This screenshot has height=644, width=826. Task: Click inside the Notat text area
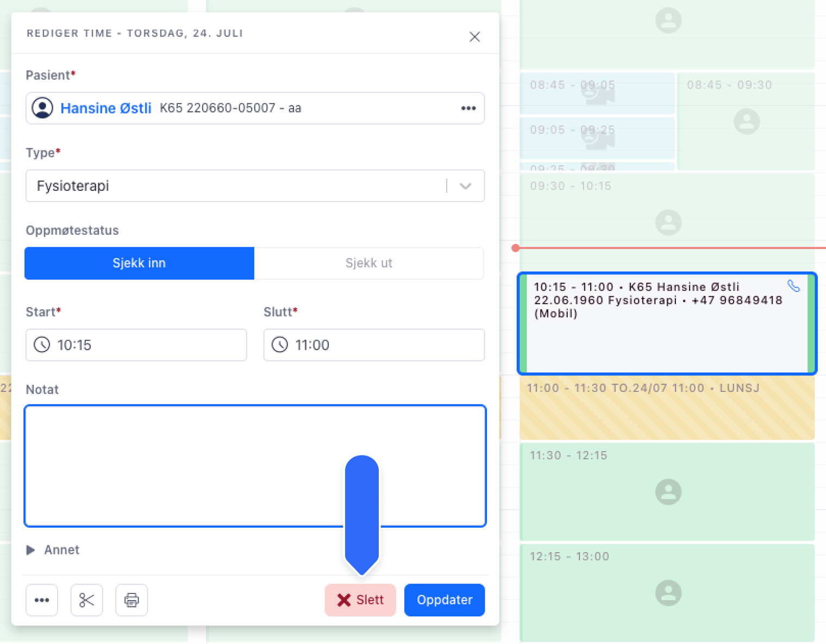[x=185, y=465]
